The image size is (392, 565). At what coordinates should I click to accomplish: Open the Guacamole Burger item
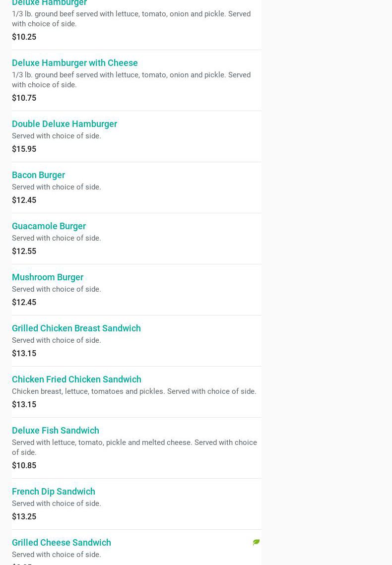(x=49, y=226)
